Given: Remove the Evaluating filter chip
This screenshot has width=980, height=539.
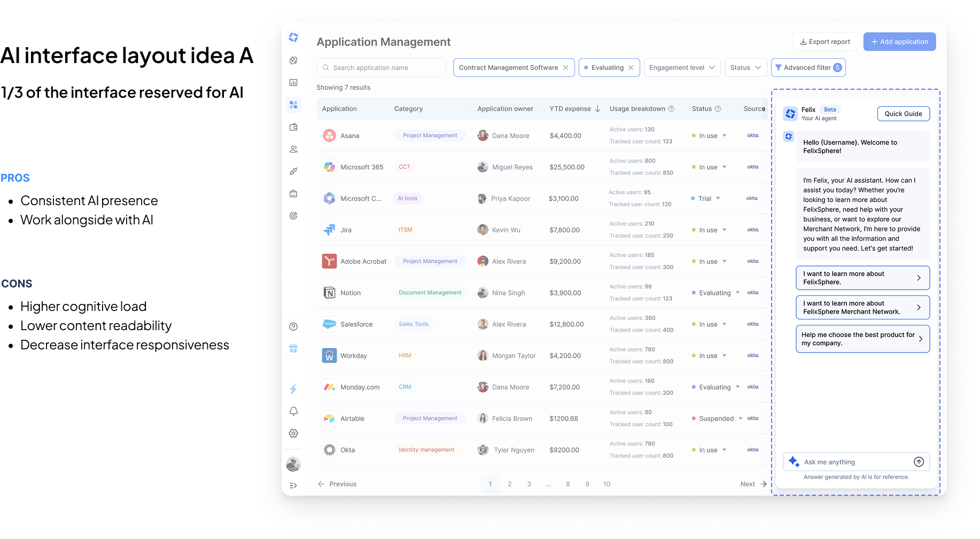Looking at the screenshot, I should point(631,68).
